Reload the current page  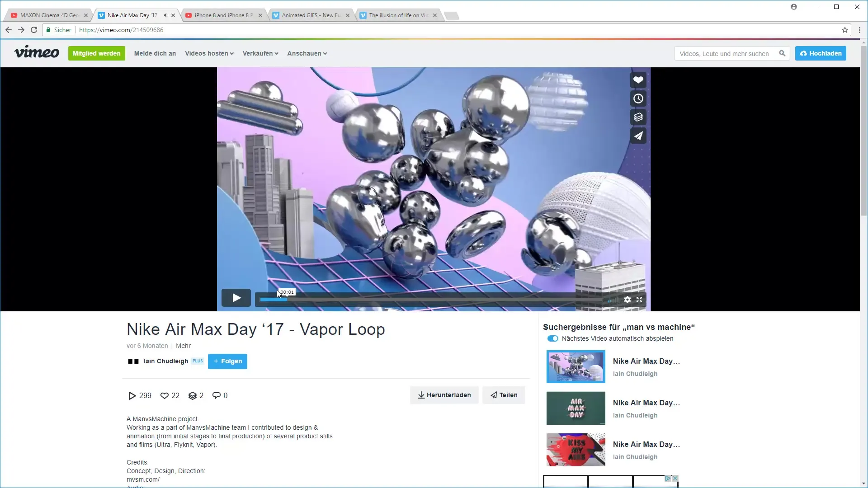point(34,30)
